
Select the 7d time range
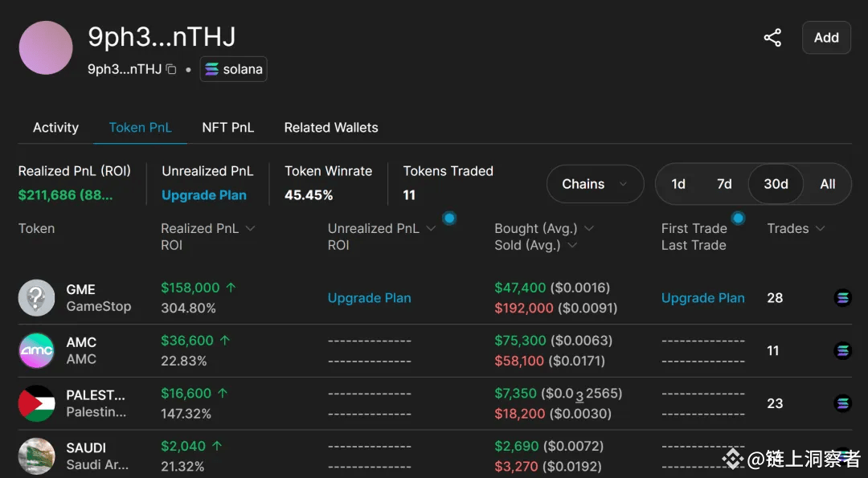tap(724, 184)
